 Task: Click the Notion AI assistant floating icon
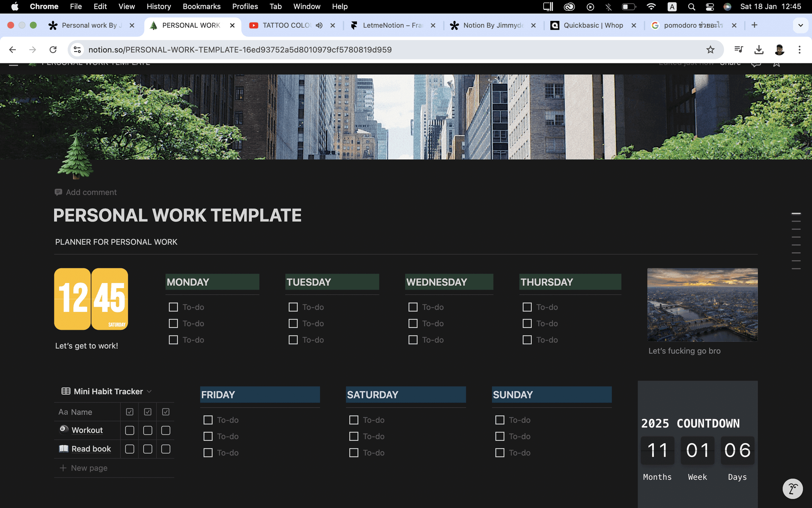[792, 488]
